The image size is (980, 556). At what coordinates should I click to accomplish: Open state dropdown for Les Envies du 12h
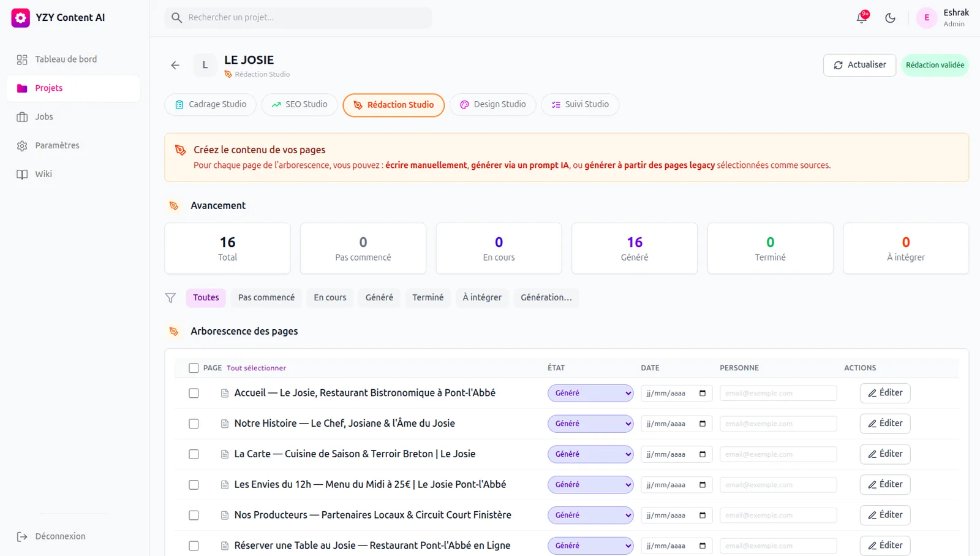coord(590,485)
